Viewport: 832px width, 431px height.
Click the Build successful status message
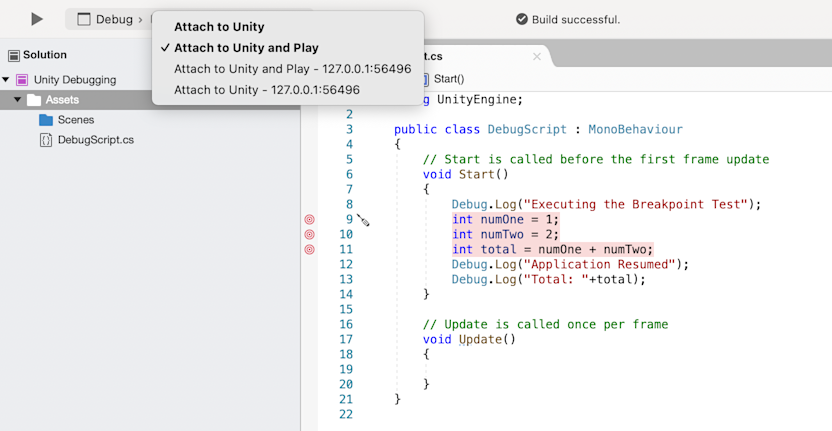576,20
